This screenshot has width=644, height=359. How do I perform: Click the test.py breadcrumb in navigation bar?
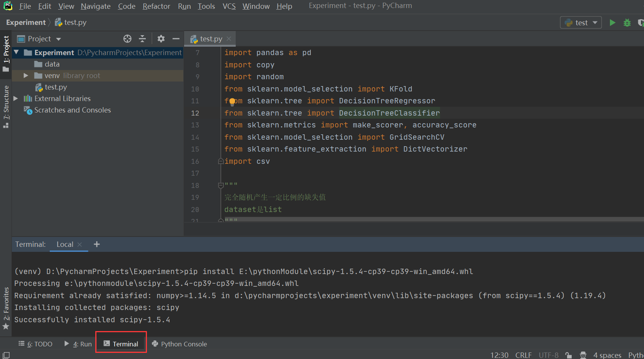pos(71,23)
